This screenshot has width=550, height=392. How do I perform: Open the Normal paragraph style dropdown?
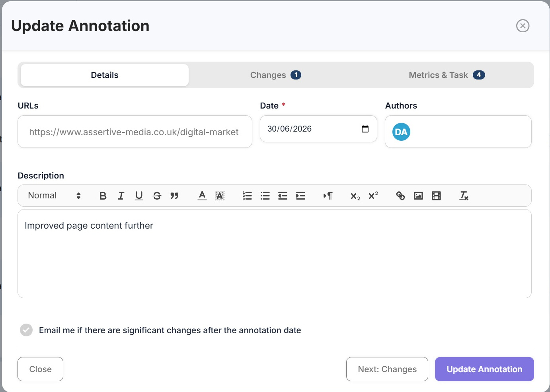[x=55, y=196]
